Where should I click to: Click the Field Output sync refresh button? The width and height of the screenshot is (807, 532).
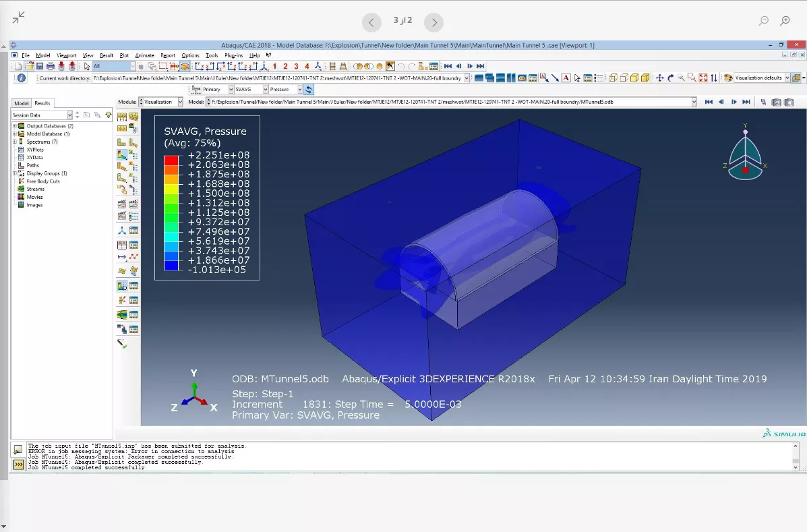coord(309,90)
